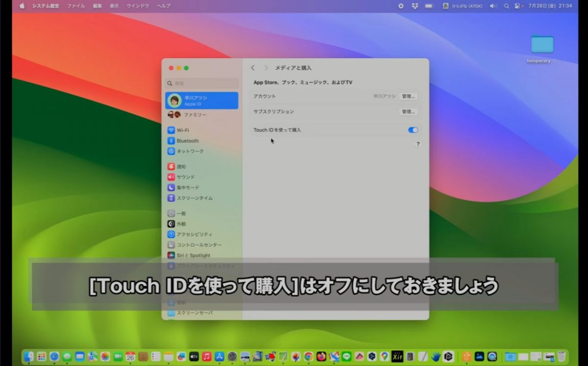This screenshot has height=366, width=588.
Task: Open FaceTime from the Dock
Action: [x=118, y=357]
